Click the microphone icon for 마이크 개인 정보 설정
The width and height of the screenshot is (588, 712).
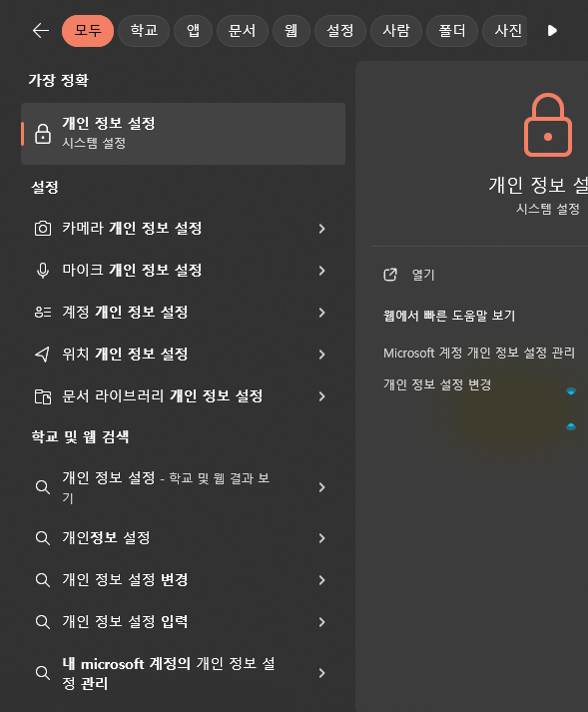pos(43,271)
